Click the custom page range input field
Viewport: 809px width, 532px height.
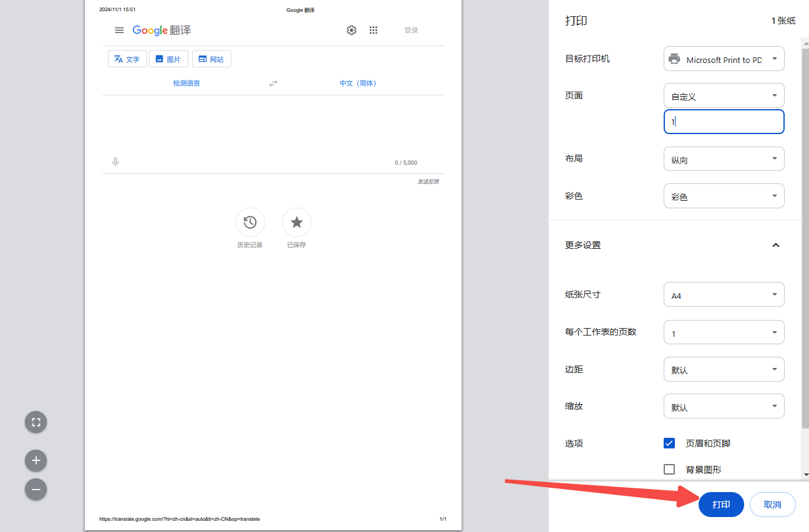point(724,122)
